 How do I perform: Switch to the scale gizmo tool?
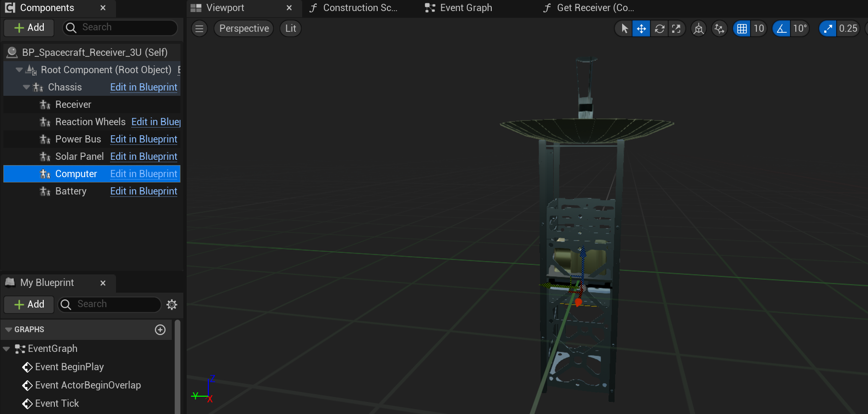pos(676,29)
